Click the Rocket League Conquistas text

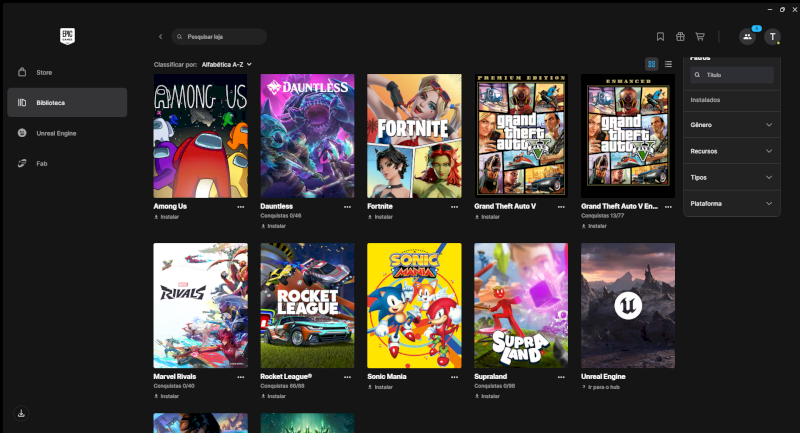coord(282,386)
